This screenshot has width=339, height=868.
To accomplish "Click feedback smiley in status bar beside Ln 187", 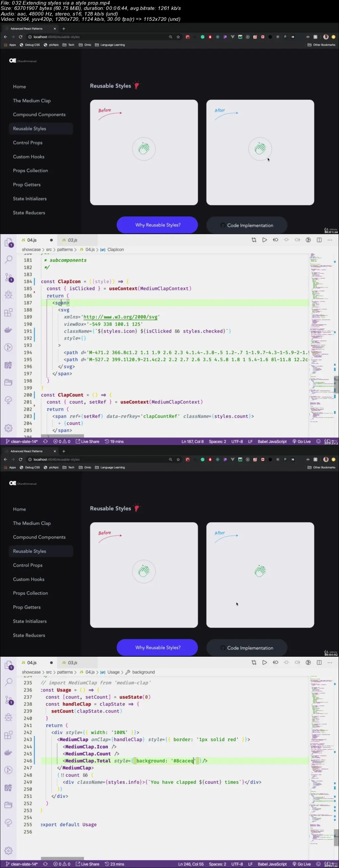I will [318, 441].
